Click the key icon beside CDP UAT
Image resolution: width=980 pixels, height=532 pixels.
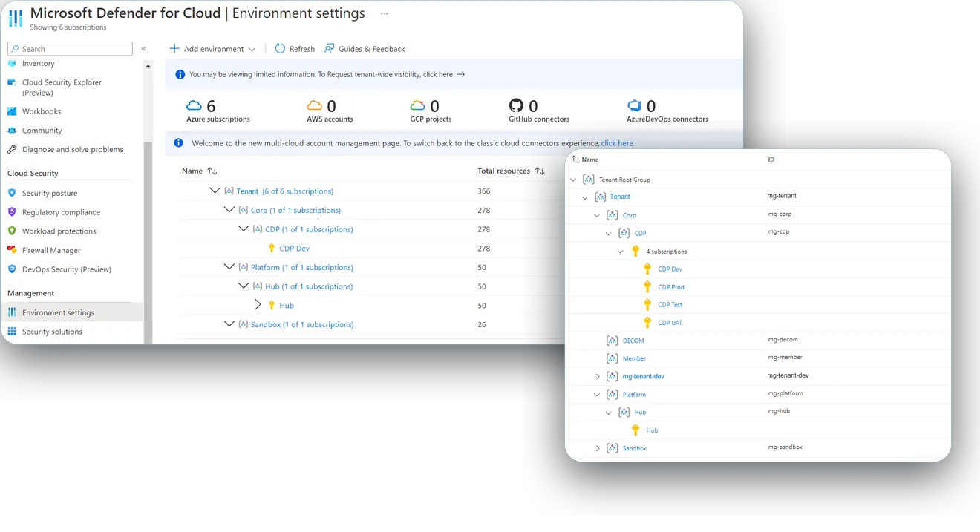(x=647, y=322)
